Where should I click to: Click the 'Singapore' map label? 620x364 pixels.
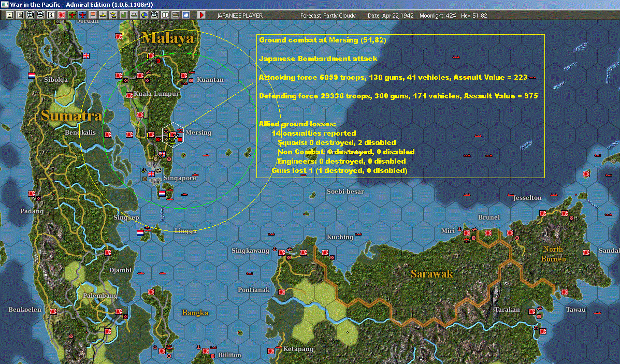(180, 178)
